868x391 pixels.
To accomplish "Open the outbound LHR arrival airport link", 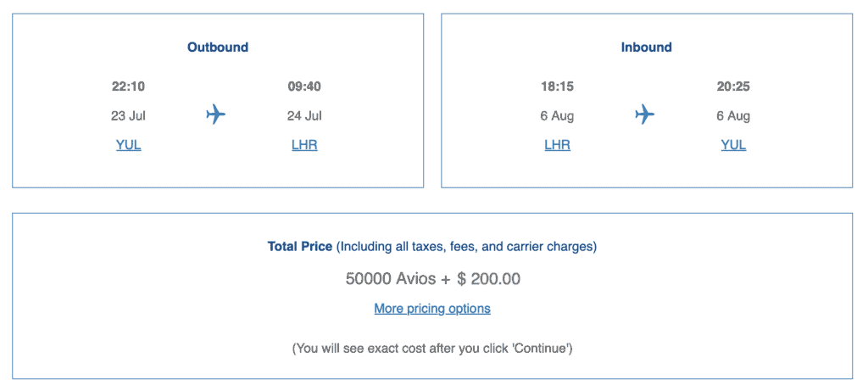I will click(x=304, y=145).
